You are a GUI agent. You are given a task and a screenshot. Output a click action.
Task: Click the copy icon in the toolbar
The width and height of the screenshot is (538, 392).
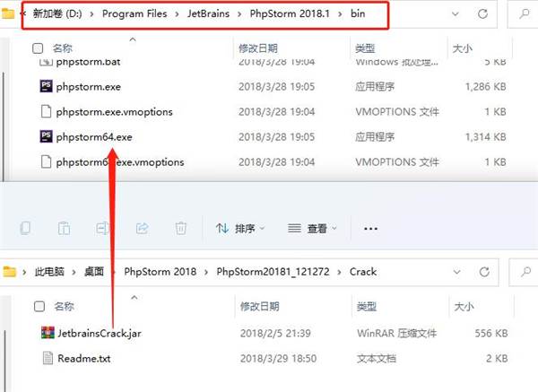(25, 228)
